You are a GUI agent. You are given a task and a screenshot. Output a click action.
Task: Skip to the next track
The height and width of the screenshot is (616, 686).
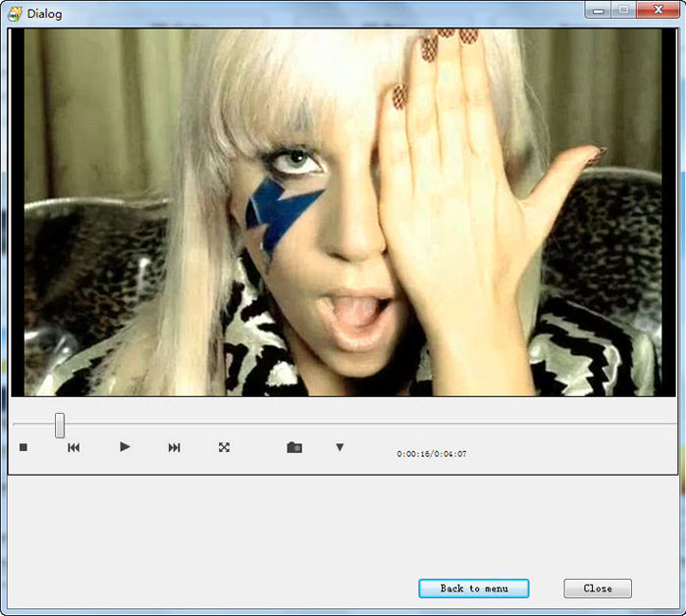point(174,447)
